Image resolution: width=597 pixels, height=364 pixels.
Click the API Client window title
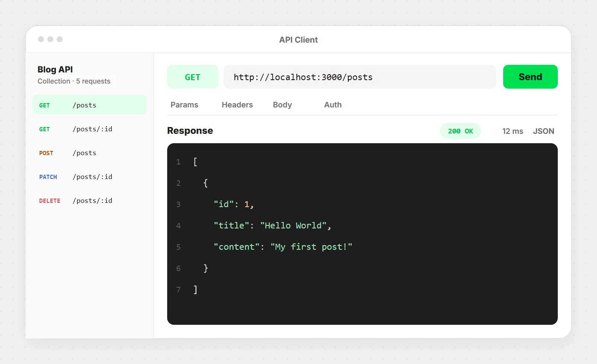[x=298, y=40]
